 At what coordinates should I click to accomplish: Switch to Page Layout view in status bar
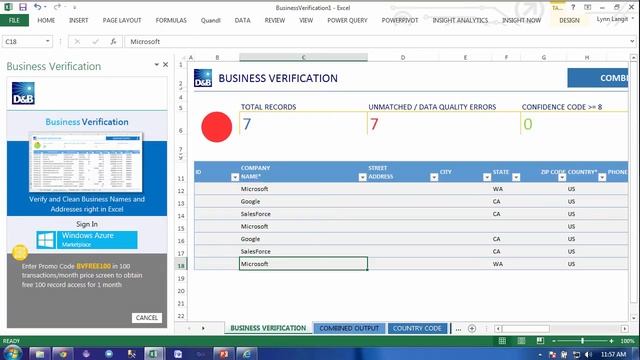521,341
